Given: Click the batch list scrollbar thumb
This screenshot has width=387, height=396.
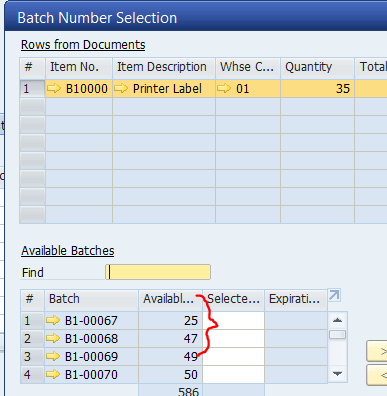Looking at the screenshot, I should pos(337,335).
